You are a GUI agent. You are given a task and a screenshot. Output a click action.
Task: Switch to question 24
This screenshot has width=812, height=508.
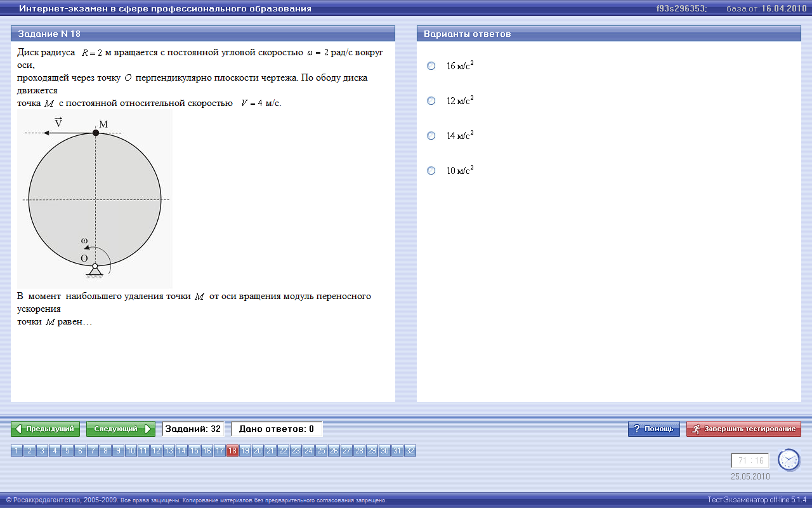(308, 451)
